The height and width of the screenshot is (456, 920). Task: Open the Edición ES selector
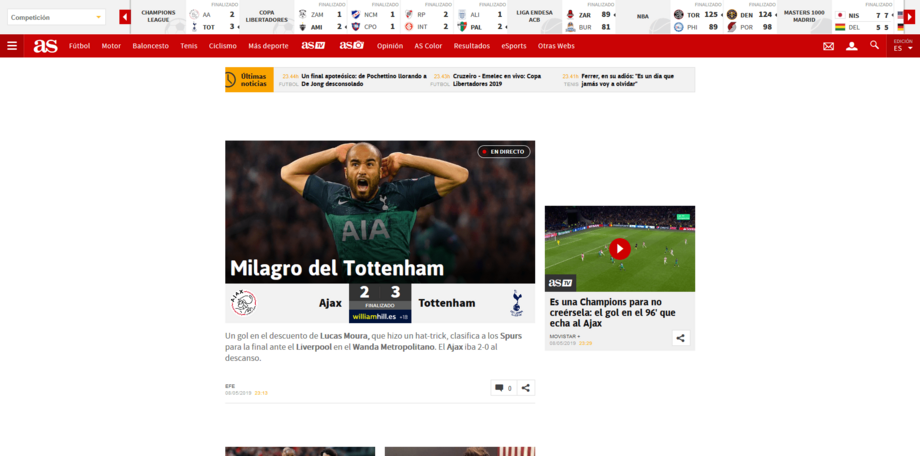903,46
